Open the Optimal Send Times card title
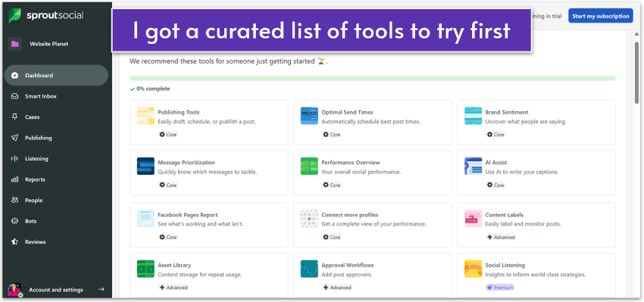 (348, 112)
